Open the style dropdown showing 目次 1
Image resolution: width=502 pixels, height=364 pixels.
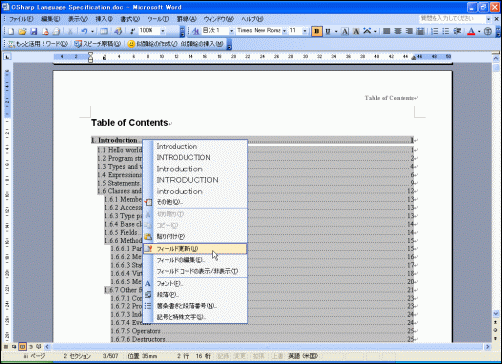click(x=231, y=31)
